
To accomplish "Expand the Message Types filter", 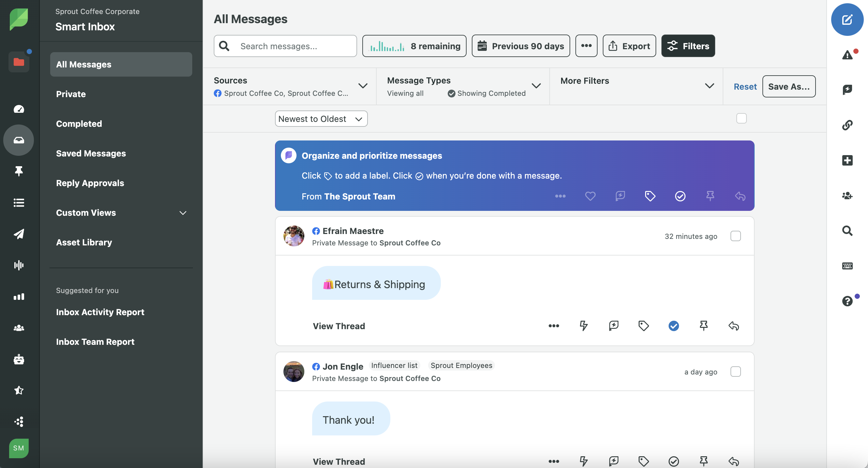I will pos(463,86).
